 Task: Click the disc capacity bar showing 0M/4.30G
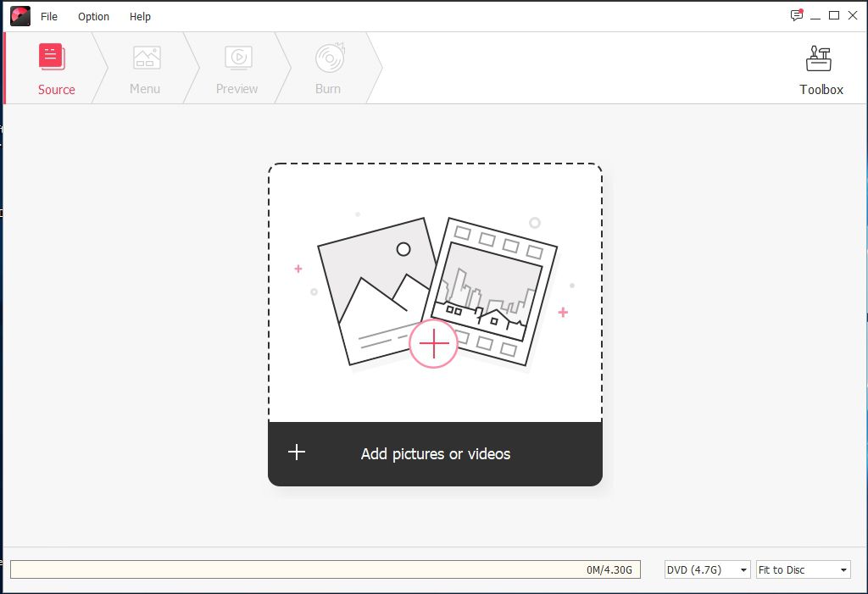tap(325, 569)
